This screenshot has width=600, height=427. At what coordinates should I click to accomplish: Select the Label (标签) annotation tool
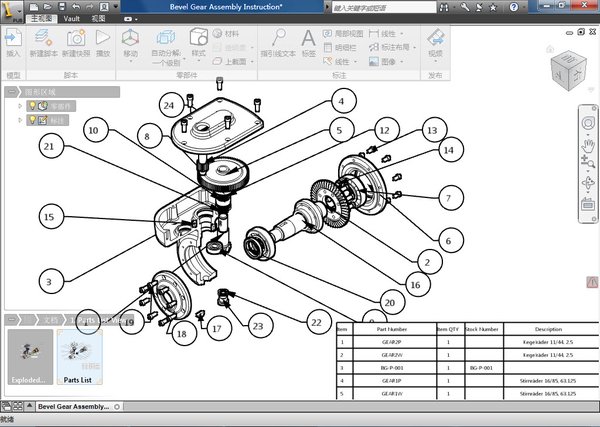point(309,40)
